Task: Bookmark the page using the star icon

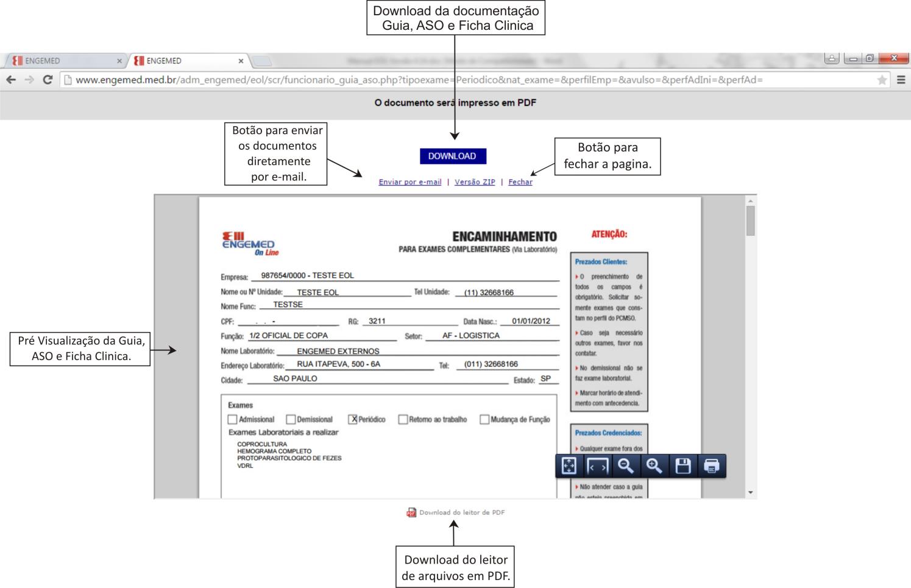Action: (882, 80)
